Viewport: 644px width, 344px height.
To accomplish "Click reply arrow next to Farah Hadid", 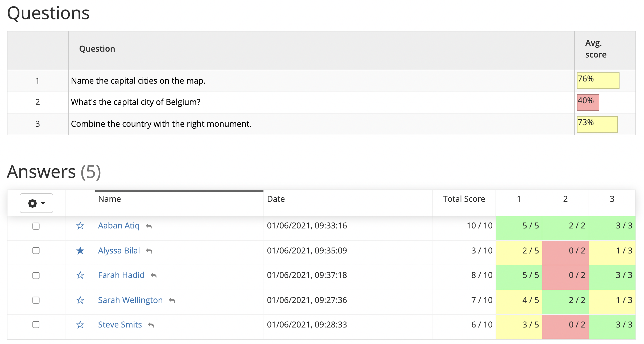I will [x=154, y=276].
